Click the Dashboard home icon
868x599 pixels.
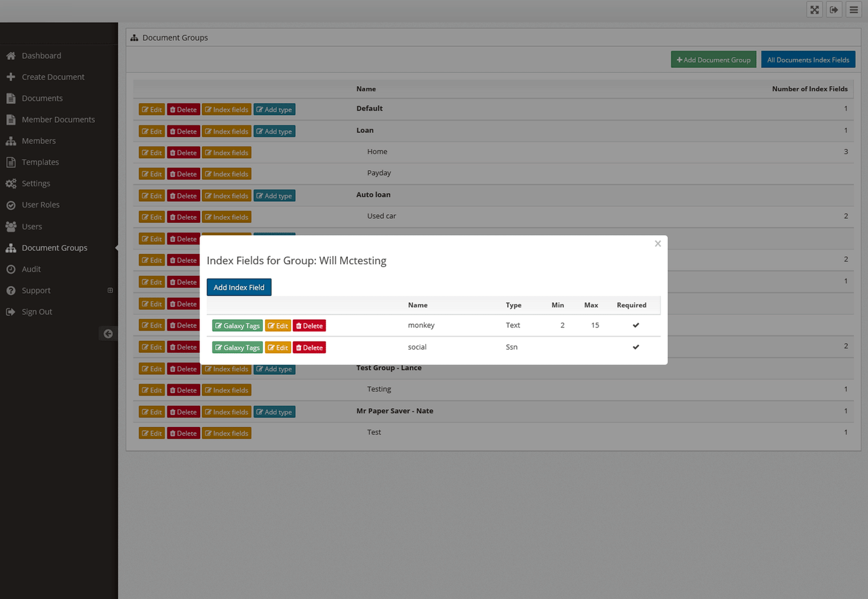pyautogui.click(x=11, y=56)
